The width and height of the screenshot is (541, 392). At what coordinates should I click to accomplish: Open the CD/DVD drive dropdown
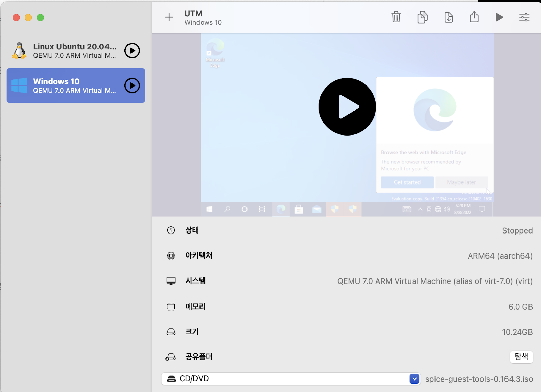tap(291, 379)
